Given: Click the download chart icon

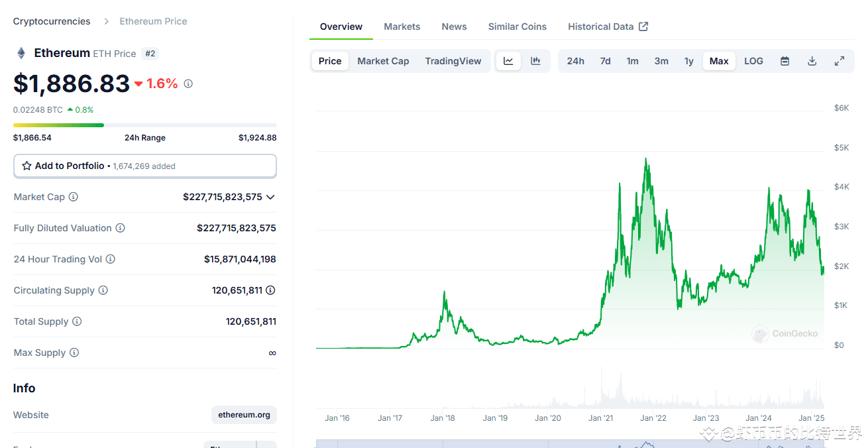Looking at the screenshot, I should pos(812,60).
